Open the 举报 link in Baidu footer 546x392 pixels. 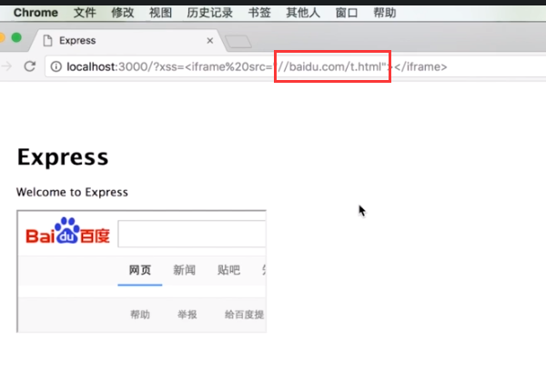[x=187, y=315]
